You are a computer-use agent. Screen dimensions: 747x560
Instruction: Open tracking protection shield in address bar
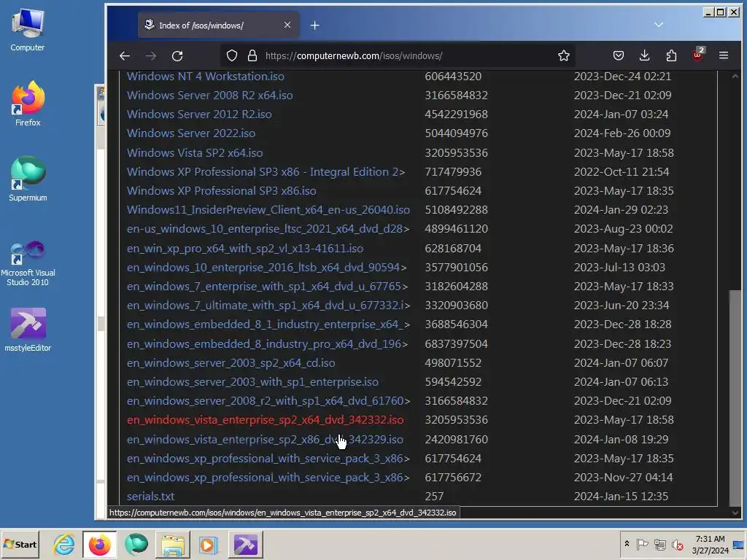231,55
